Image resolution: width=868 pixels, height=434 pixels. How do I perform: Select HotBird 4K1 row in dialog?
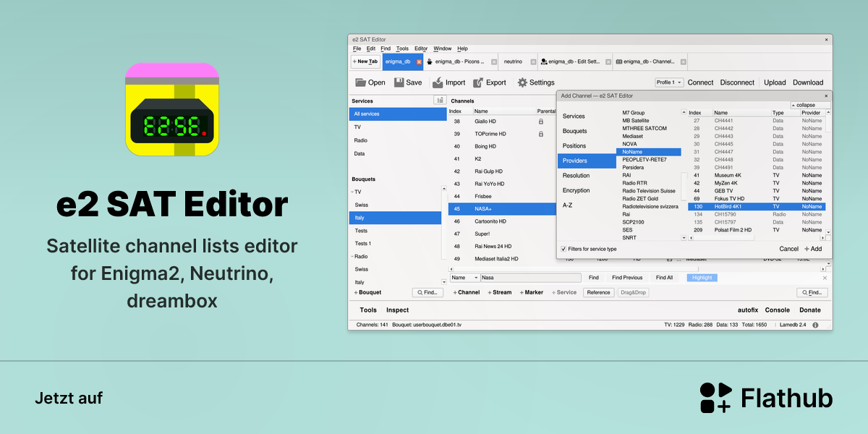coord(757,206)
